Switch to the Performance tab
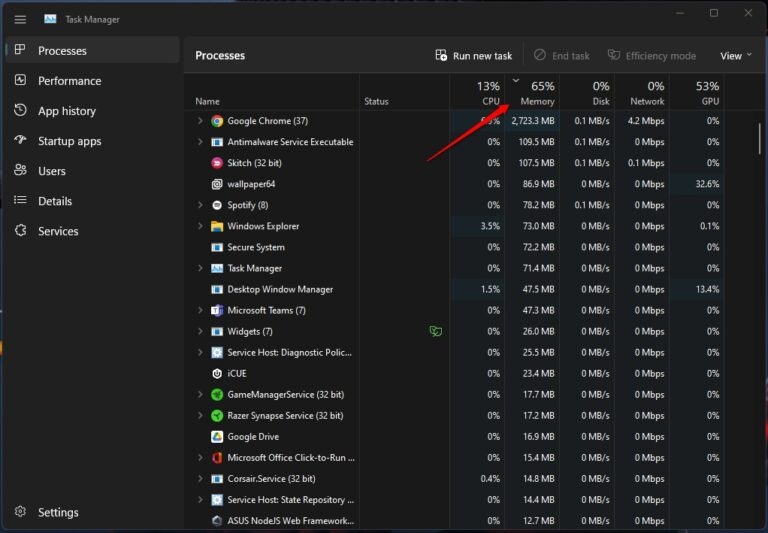 69,81
